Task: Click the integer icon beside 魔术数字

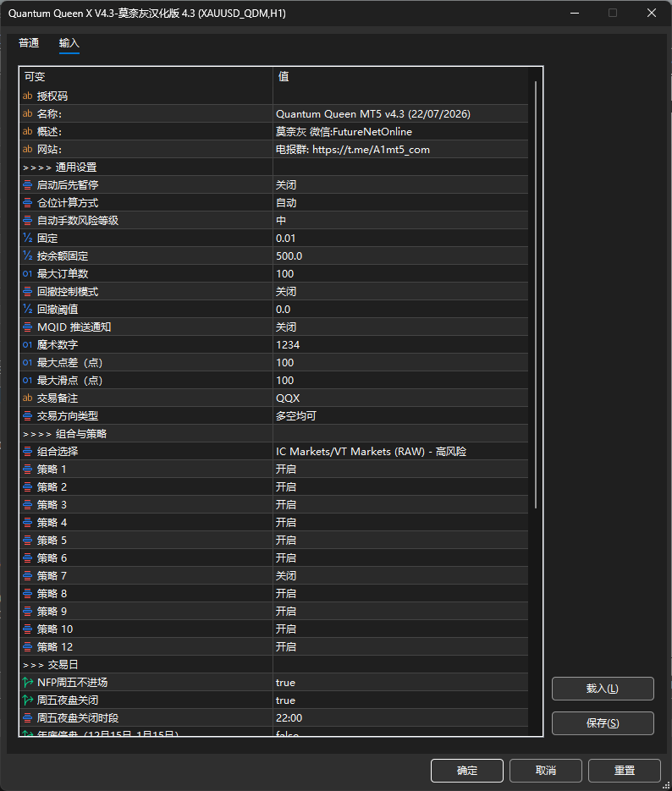Action: [28, 345]
